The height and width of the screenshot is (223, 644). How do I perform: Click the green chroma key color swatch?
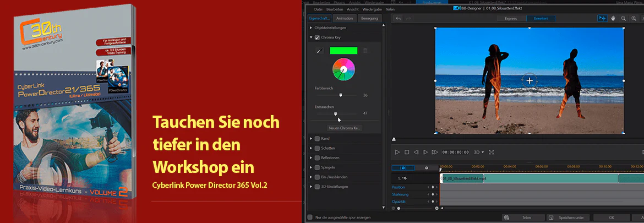coord(343,51)
